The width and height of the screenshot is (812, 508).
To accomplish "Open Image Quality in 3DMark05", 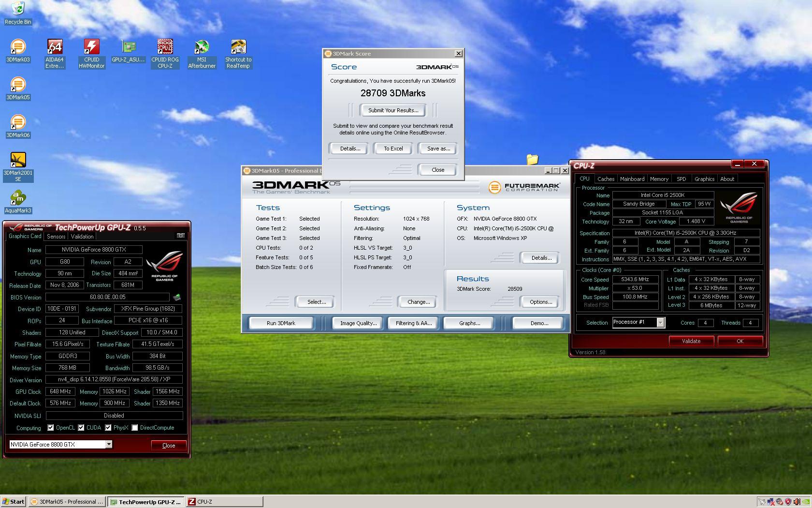I will [x=358, y=323].
